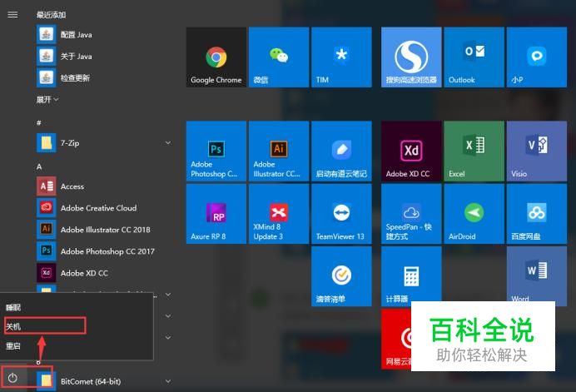Launch the Adobe Photoshop tile

pos(216,151)
